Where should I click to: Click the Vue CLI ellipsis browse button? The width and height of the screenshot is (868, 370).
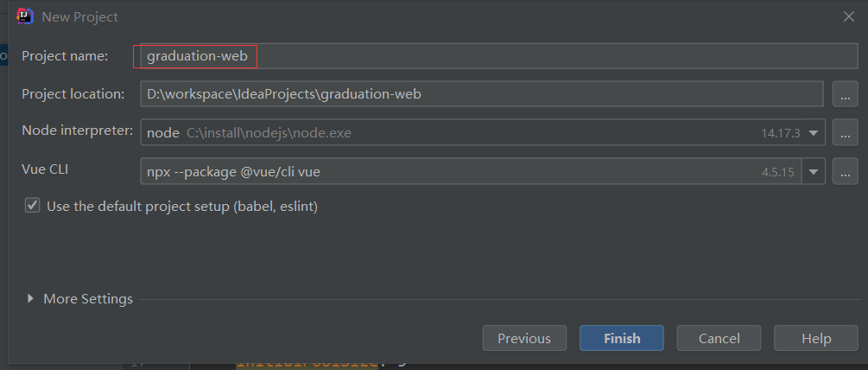tap(846, 171)
